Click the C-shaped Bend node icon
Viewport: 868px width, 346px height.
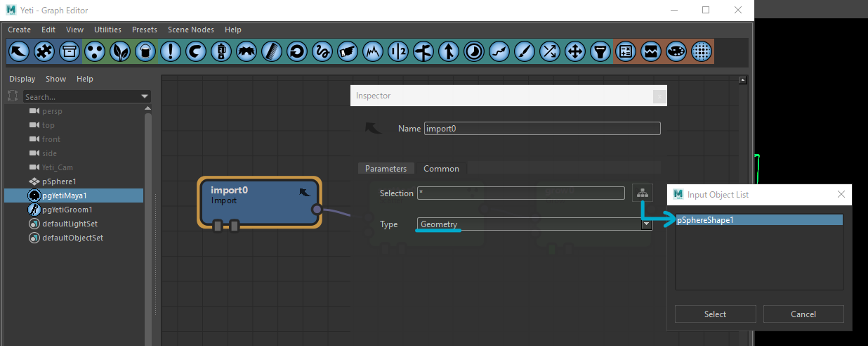tap(196, 51)
